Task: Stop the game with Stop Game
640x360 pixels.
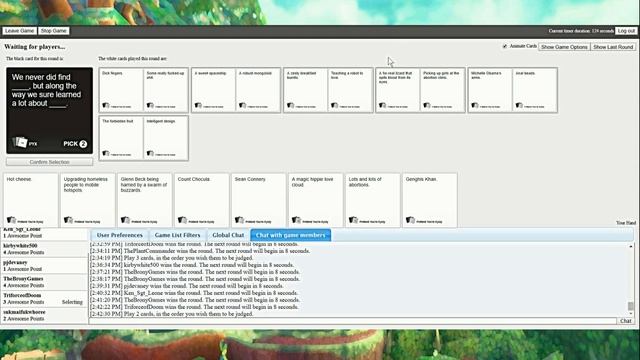Action: pyautogui.click(x=53, y=31)
